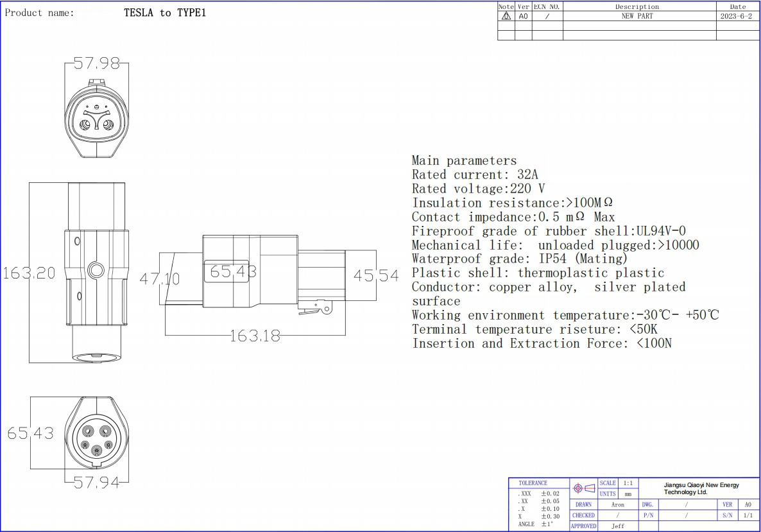Select the 57.98 width dimension
Screen dimensions: 761x532
pos(96,64)
